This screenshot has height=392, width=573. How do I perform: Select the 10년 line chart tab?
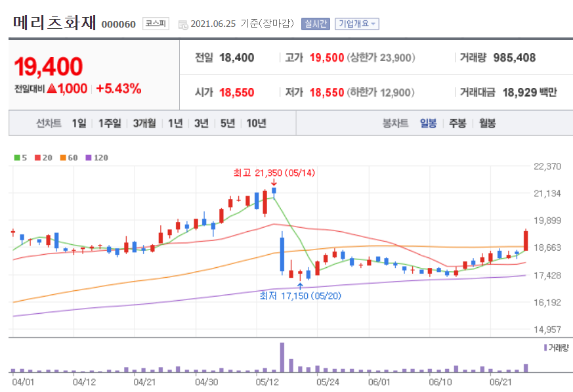[256, 123]
